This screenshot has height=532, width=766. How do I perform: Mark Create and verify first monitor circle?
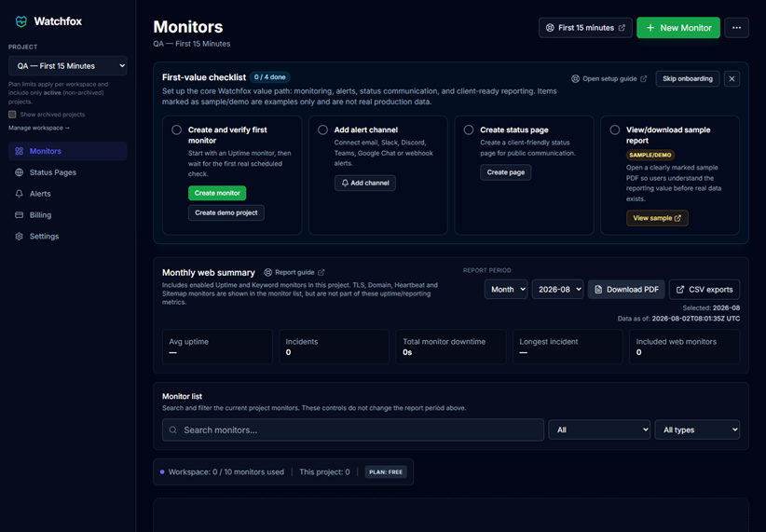[x=177, y=130]
